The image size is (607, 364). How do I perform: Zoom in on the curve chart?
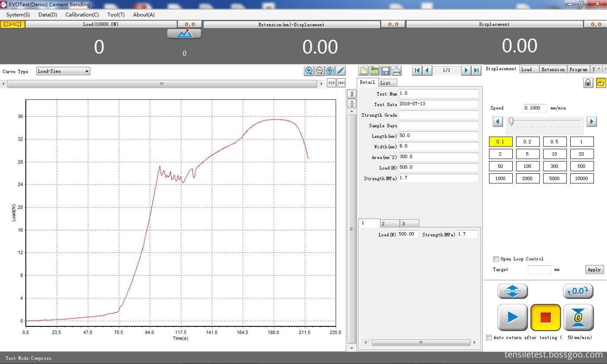coord(309,71)
